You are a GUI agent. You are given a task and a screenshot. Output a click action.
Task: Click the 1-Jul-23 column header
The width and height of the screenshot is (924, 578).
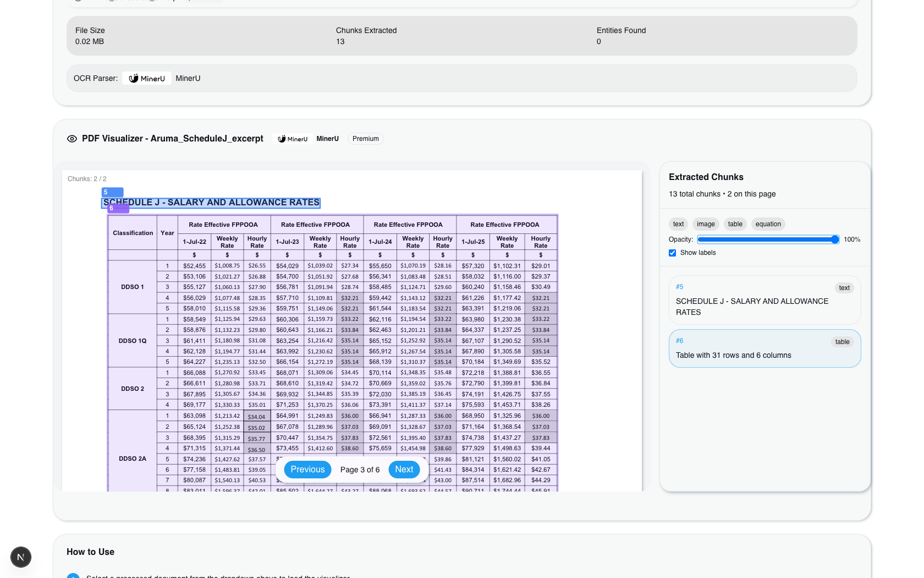coord(287,242)
